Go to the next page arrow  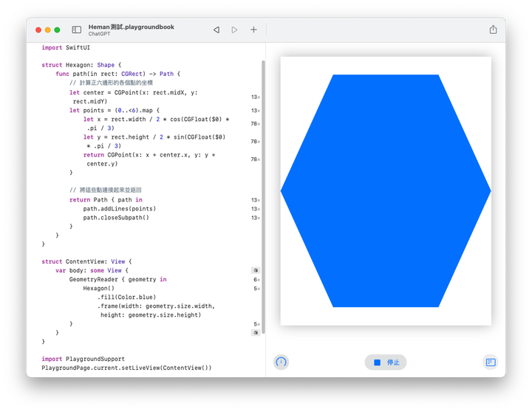pos(234,30)
